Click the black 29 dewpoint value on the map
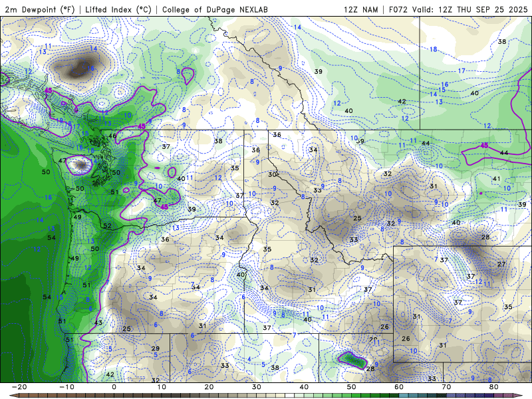532x399 pixels. [x=156, y=348]
